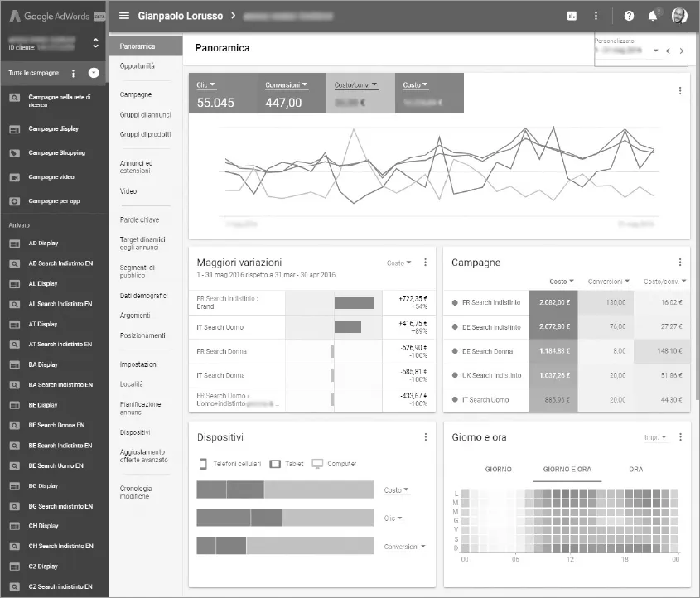Image resolution: width=700 pixels, height=598 pixels.
Task: Open the three-dot menu on Dispositivi card
Action: [x=426, y=437]
